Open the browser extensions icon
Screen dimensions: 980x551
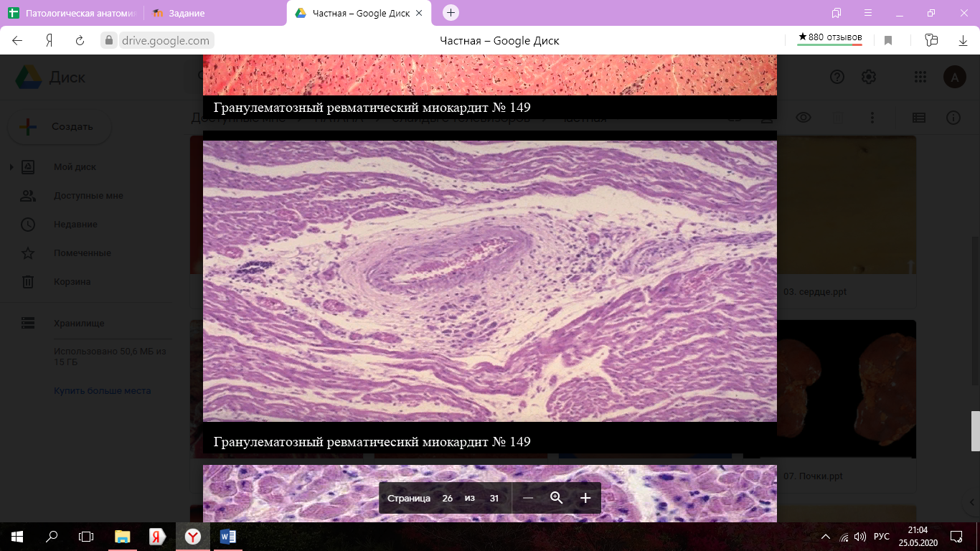coord(932,41)
